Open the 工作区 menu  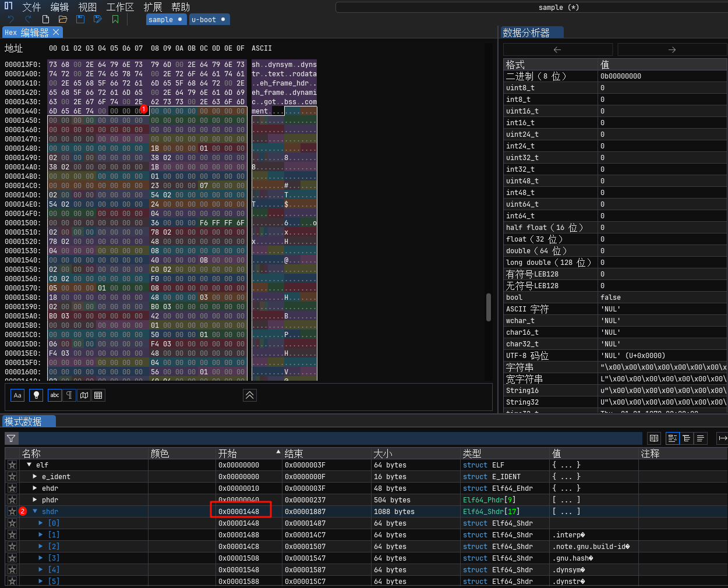[120, 7]
